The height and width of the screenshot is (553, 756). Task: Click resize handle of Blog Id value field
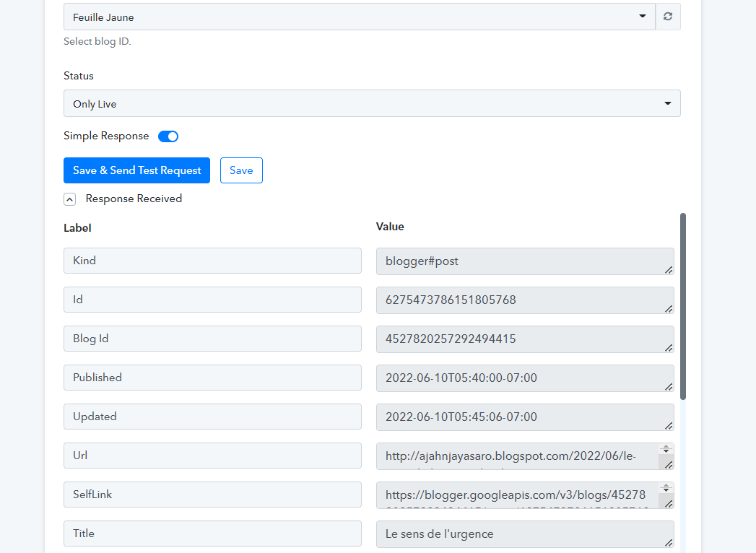tap(669, 348)
